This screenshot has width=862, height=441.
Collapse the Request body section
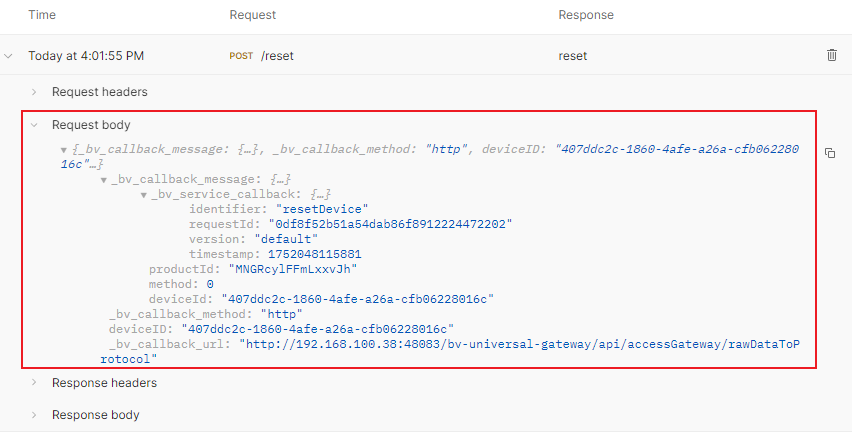pyautogui.click(x=34, y=125)
